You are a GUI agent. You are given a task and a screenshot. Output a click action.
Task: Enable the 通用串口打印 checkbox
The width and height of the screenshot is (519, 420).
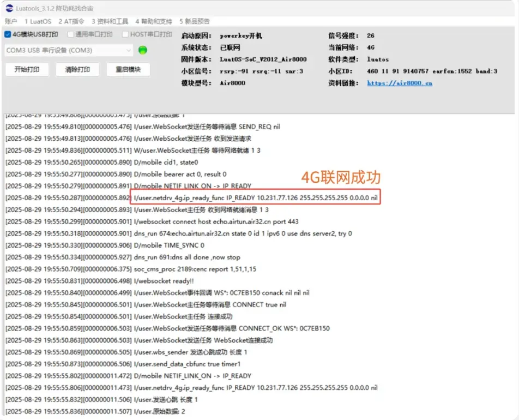70,34
